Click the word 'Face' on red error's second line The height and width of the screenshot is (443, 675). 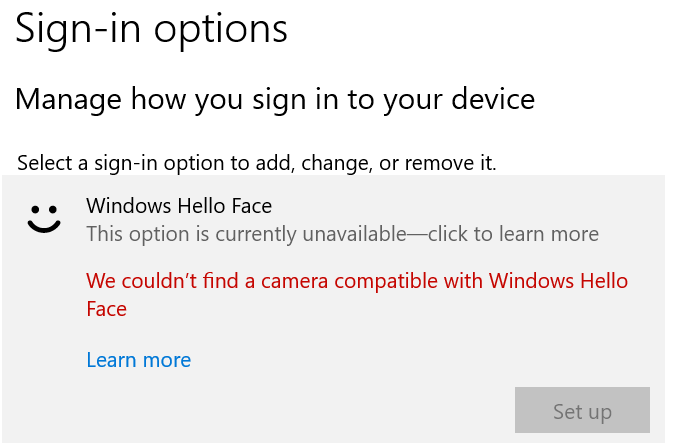[106, 309]
